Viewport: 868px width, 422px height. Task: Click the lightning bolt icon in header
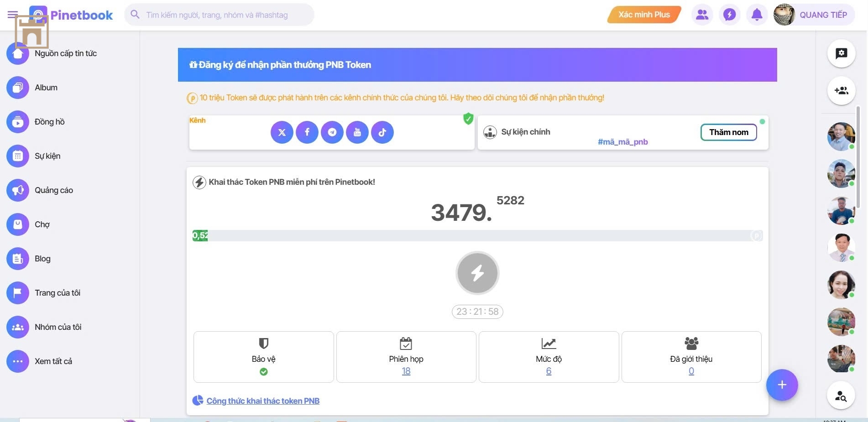tap(729, 15)
